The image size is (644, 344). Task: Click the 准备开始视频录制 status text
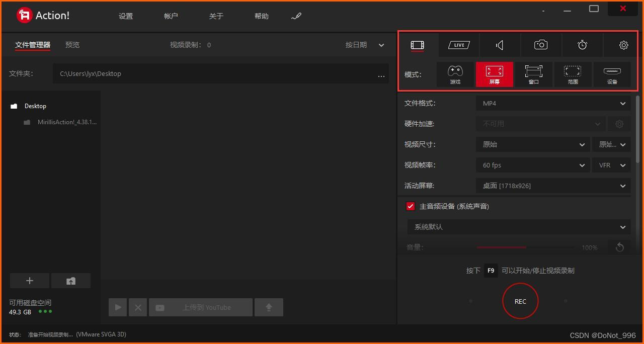click(x=50, y=334)
